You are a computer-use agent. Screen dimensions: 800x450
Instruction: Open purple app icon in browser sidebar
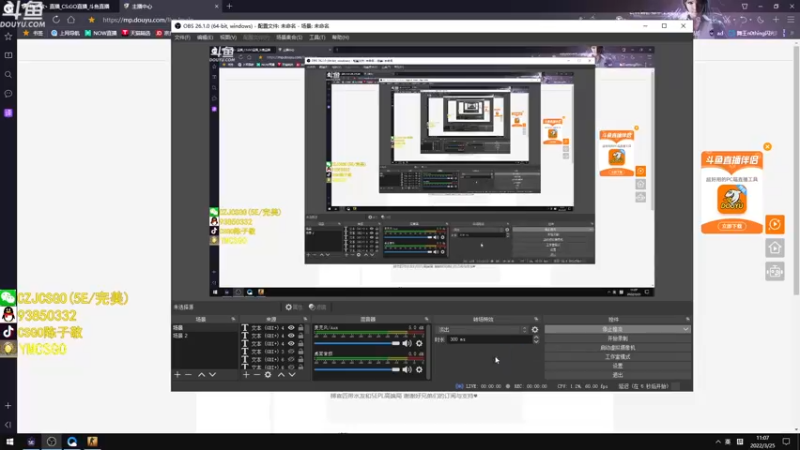click(x=8, y=113)
